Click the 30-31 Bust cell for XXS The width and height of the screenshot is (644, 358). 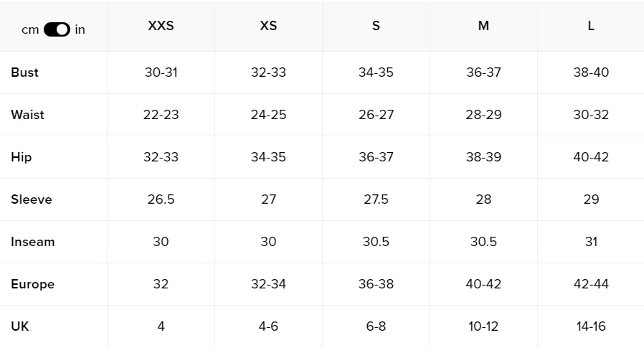161,72
